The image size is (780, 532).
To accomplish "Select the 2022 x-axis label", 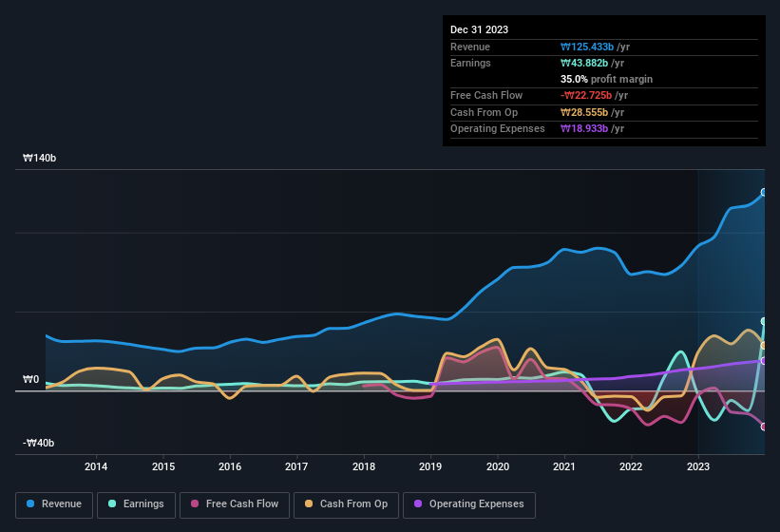I will point(631,466).
